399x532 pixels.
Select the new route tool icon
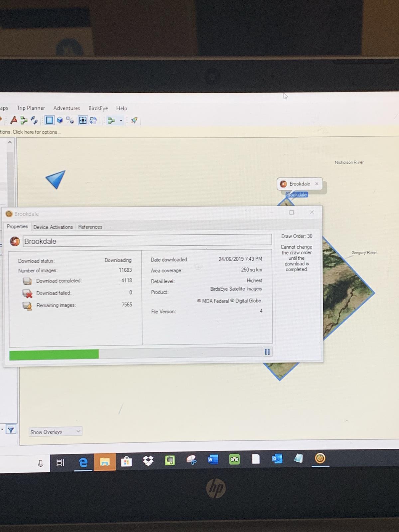point(24,120)
